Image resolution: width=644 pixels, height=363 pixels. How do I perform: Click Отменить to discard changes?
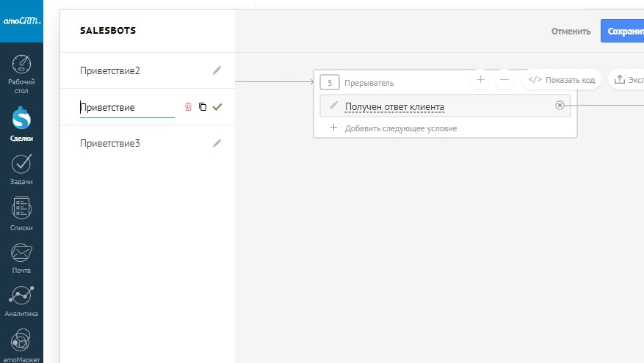571,32
